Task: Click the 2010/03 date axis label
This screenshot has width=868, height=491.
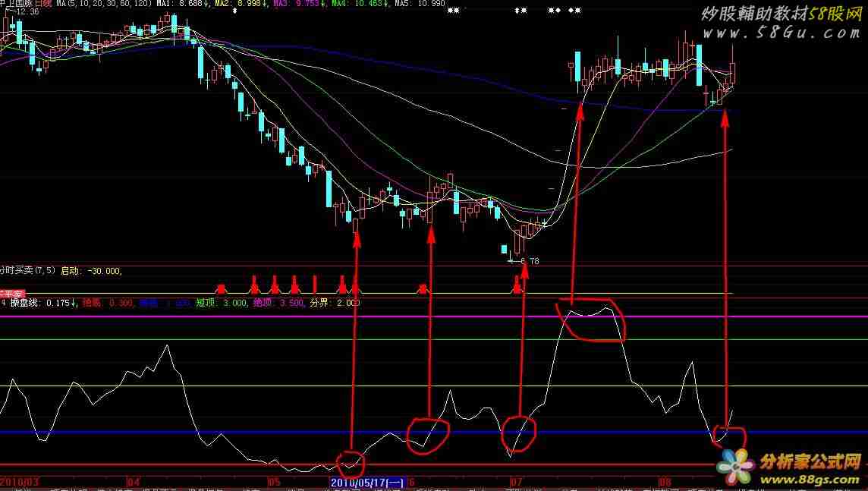Action: [x=20, y=483]
